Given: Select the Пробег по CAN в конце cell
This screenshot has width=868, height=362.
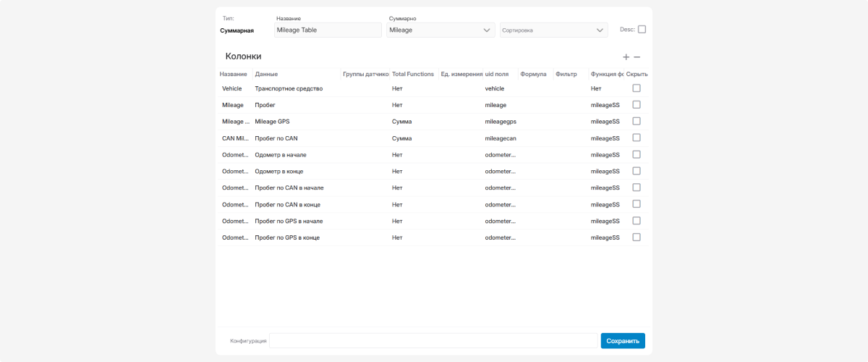Looking at the screenshot, I should coord(287,205).
